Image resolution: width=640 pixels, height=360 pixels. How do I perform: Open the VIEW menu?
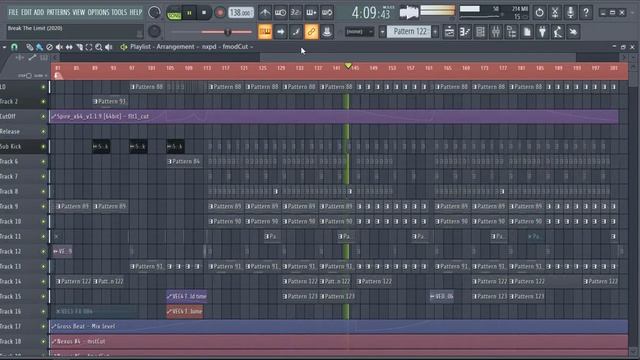tap(79, 12)
